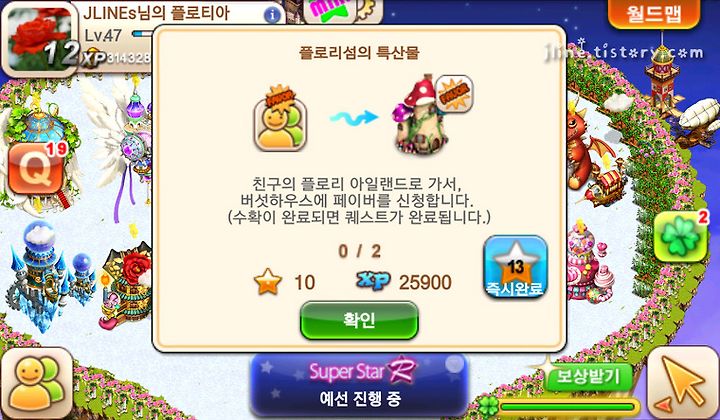Confirm with the green 확인 button
This screenshot has width=720, height=420.
359,320
